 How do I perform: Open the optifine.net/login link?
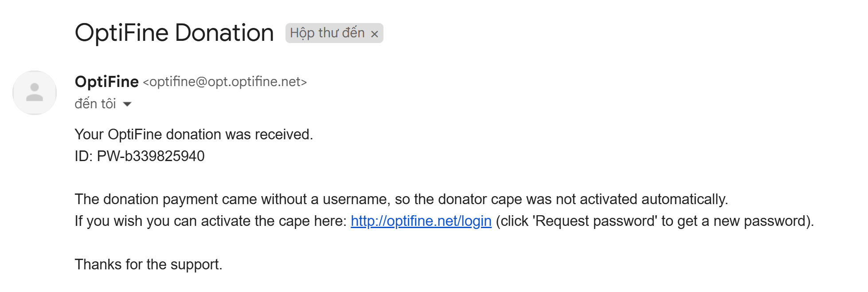(x=421, y=221)
